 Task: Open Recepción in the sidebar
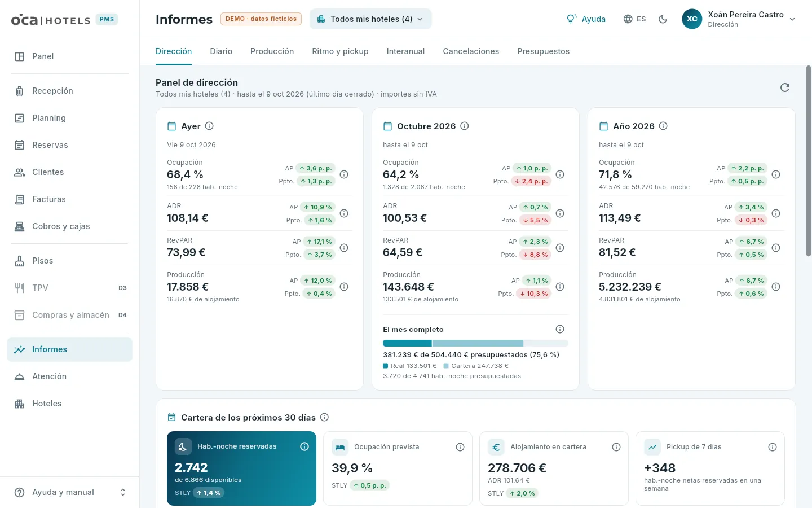69,91
